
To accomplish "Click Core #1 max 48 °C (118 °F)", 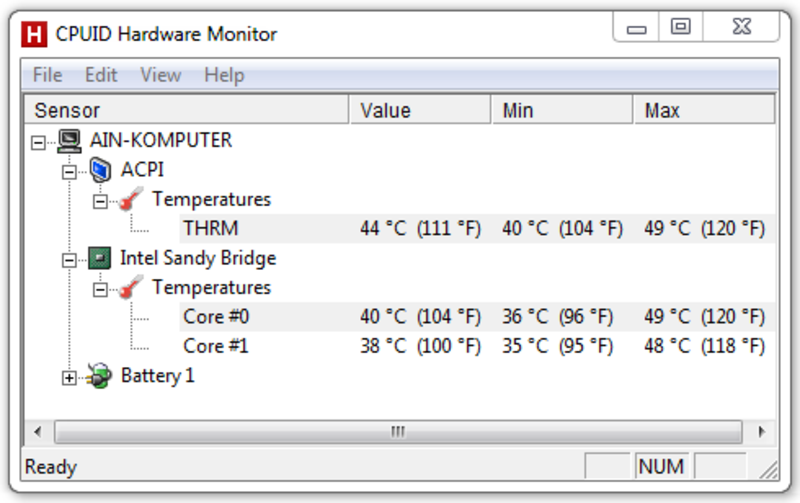I will 705,346.
